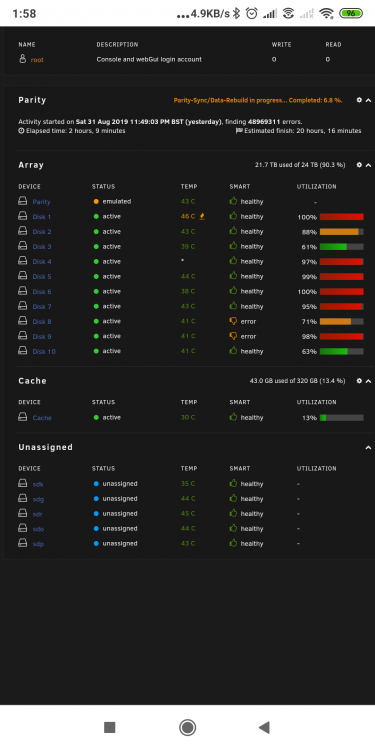Screen dimensions: 375x750
Task: Click Disk 8 SMART error thumbs-down icon
Action: pos(233,321)
